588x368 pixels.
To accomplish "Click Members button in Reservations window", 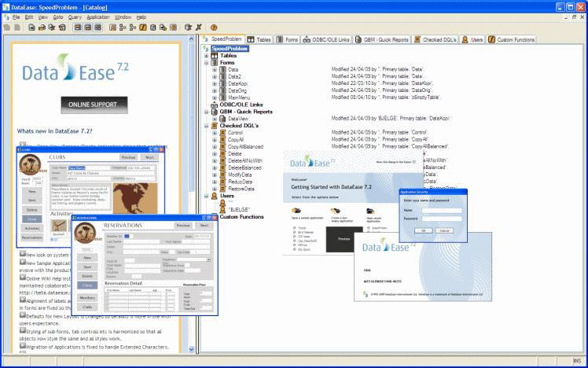I will tap(87, 297).
